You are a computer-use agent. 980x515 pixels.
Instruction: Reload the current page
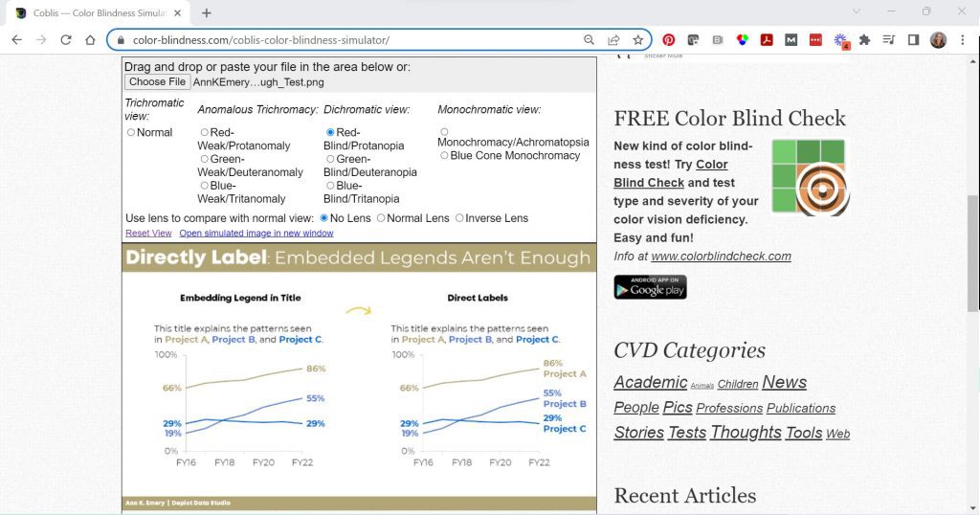(66, 40)
